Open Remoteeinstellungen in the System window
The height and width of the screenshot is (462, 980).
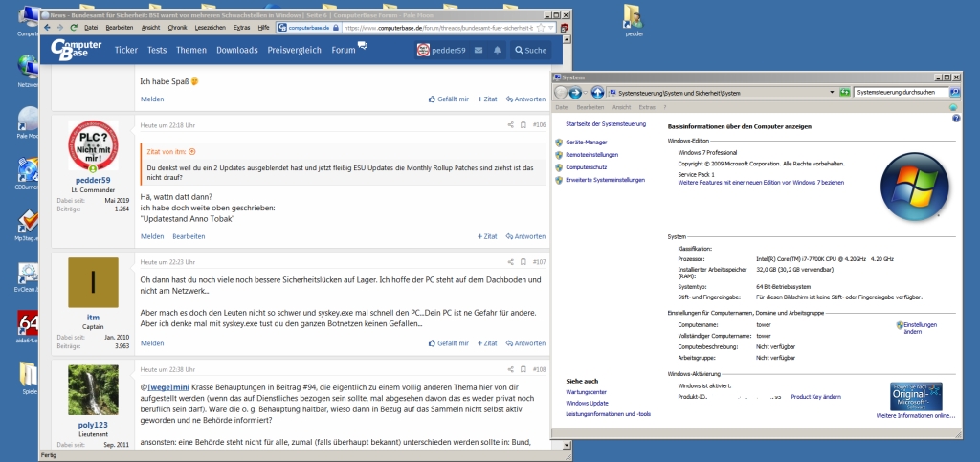tap(591, 155)
